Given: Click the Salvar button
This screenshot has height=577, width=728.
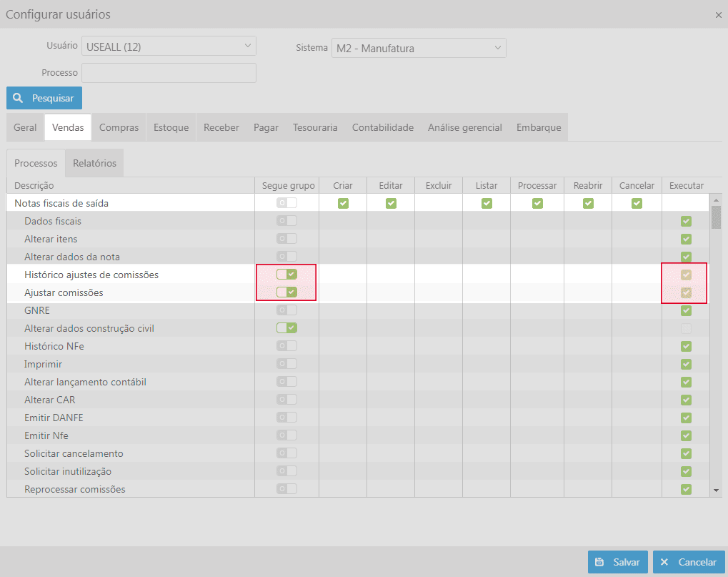Looking at the screenshot, I should (618, 562).
